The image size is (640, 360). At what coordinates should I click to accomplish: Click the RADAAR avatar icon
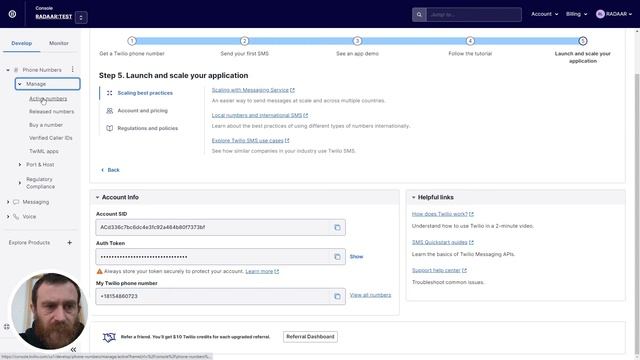[x=600, y=14]
